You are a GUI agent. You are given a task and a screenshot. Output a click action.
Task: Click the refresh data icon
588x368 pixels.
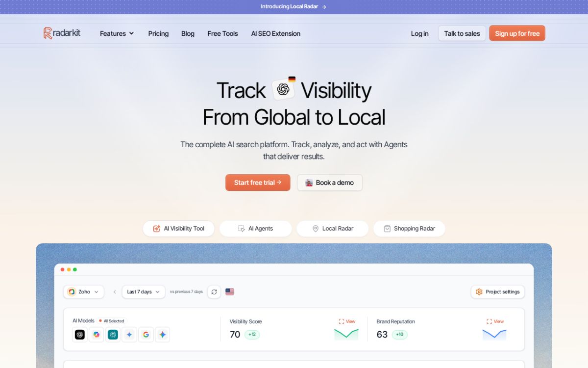[214, 292]
